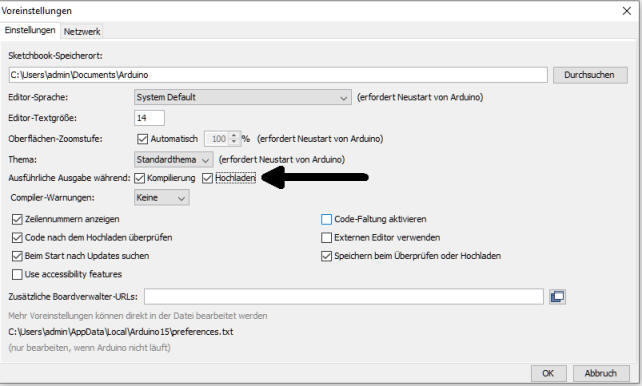The height and width of the screenshot is (386, 642).
Task: Increase zoom percentage with up stepper arrow
Action: pyautogui.click(x=234, y=135)
